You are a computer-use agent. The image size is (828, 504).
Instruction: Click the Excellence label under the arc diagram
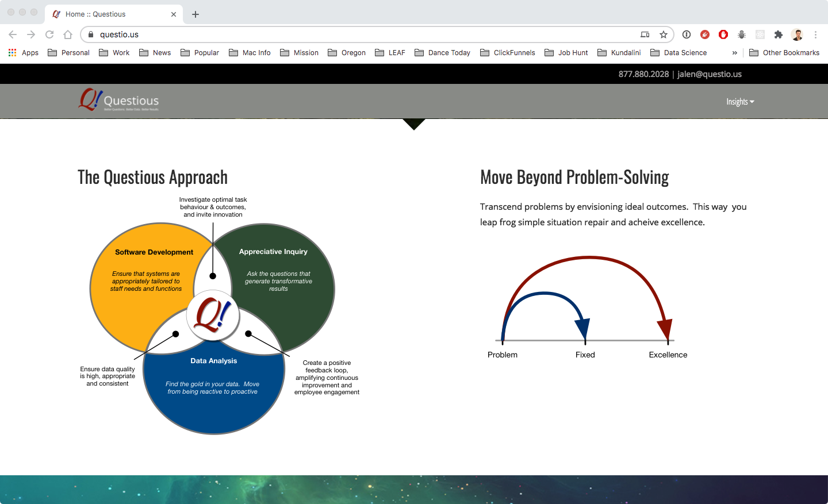pyautogui.click(x=668, y=355)
